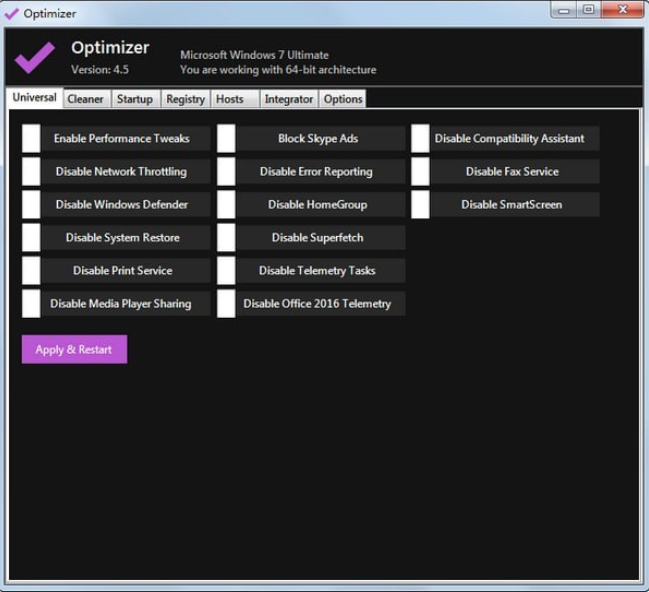Tick the Disable Superfetch checkbox
This screenshot has height=592, width=649.
[x=226, y=238]
